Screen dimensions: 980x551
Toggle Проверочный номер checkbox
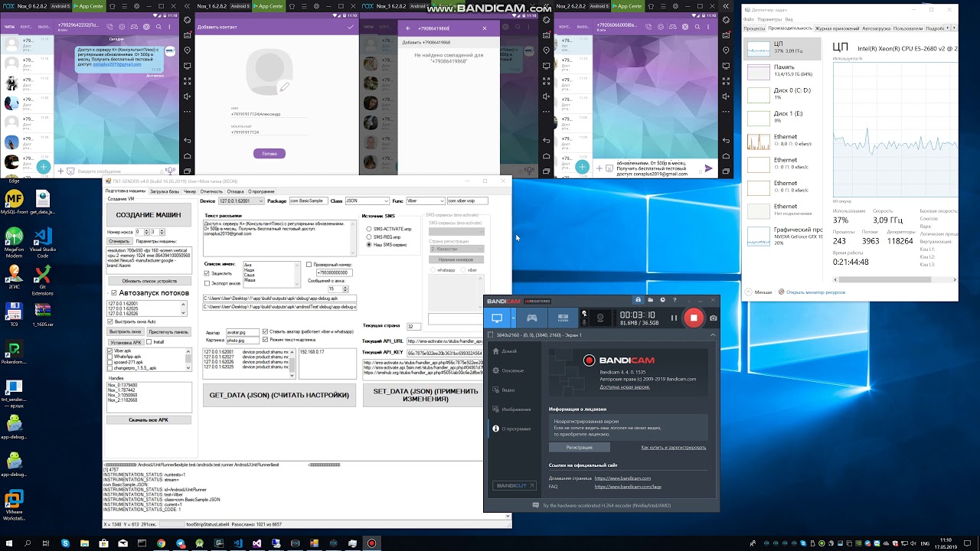tap(309, 265)
